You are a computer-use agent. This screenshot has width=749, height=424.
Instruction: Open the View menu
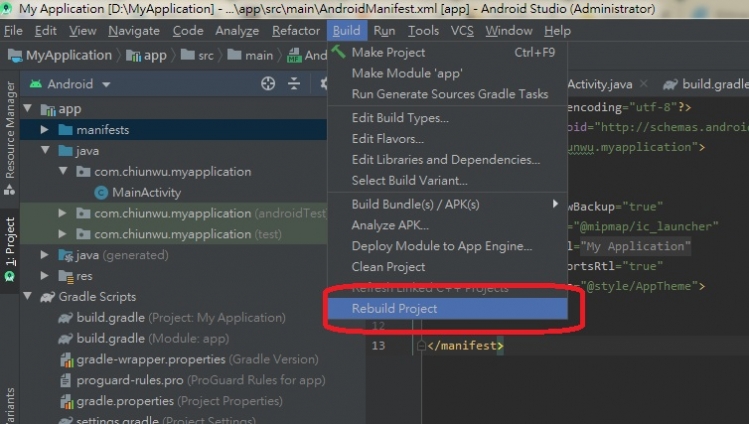click(83, 31)
